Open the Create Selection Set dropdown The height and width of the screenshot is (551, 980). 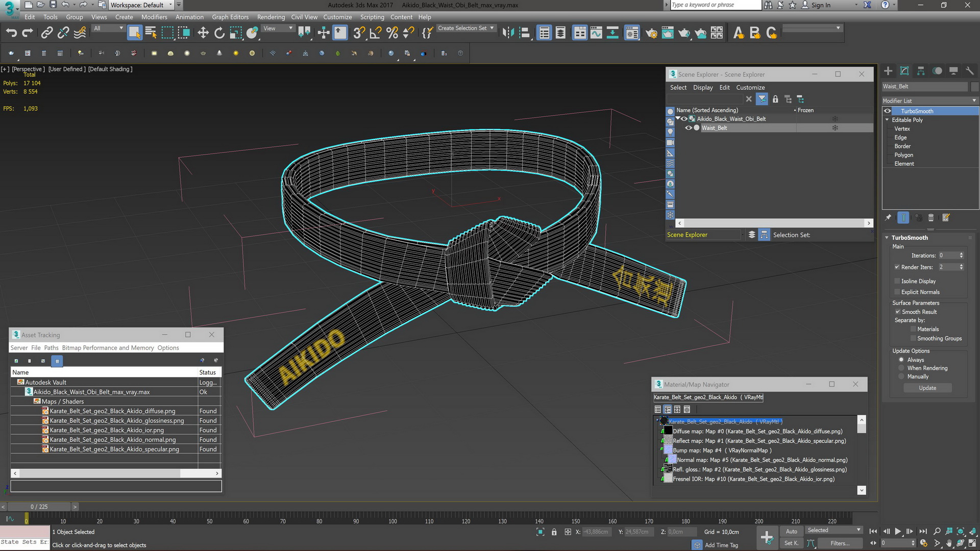pyautogui.click(x=466, y=28)
